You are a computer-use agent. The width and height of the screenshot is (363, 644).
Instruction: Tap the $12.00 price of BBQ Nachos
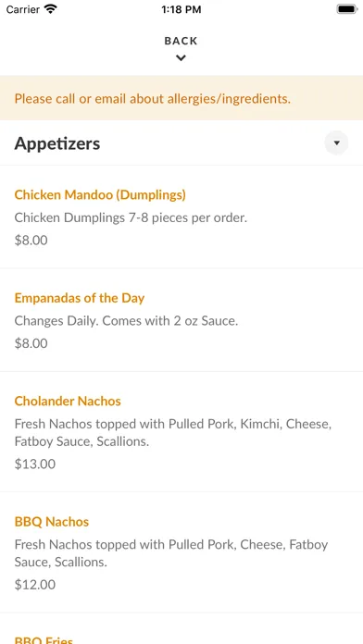[35, 585]
